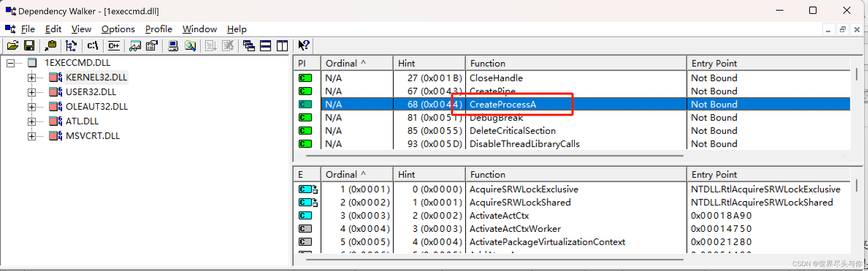Restore the inner document window

click(842, 30)
